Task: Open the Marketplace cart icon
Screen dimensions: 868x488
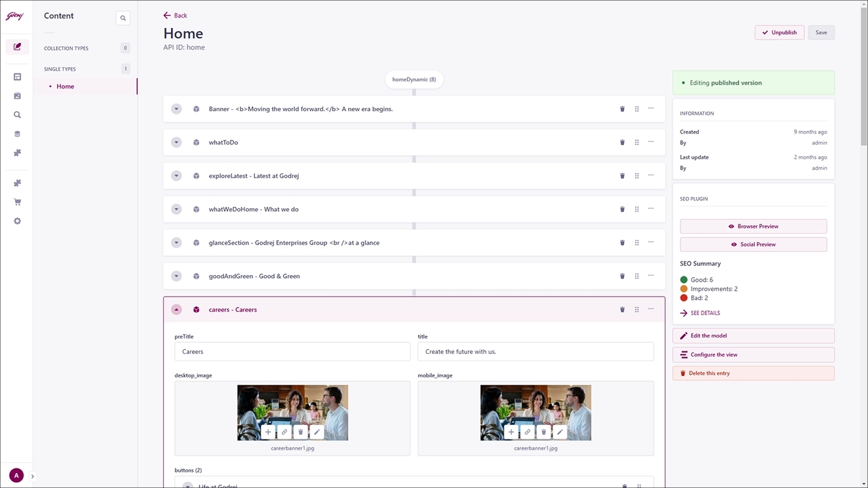Action: (18, 202)
